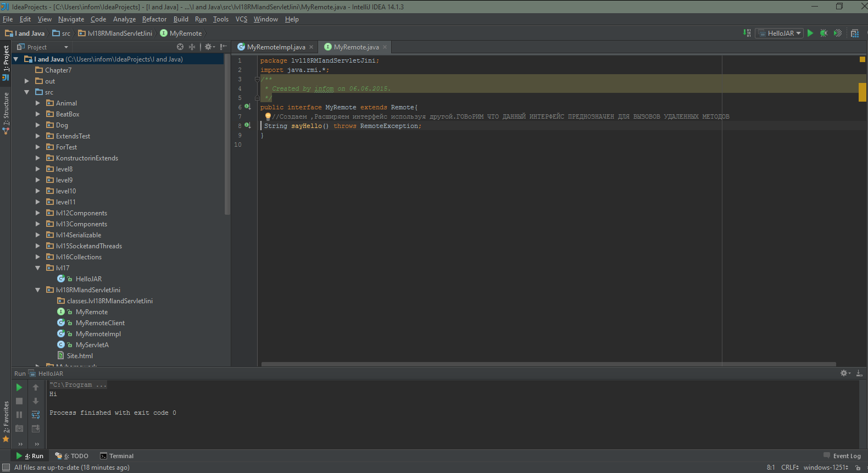Open Run panel settings gear
The height and width of the screenshot is (473, 868).
pyautogui.click(x=845, y=373)
